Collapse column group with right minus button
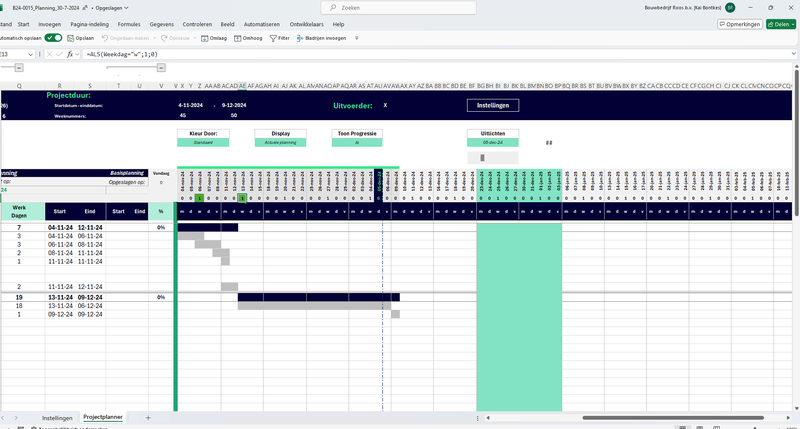Viewport: 800px width, 429px height. (x=161, y=67)
